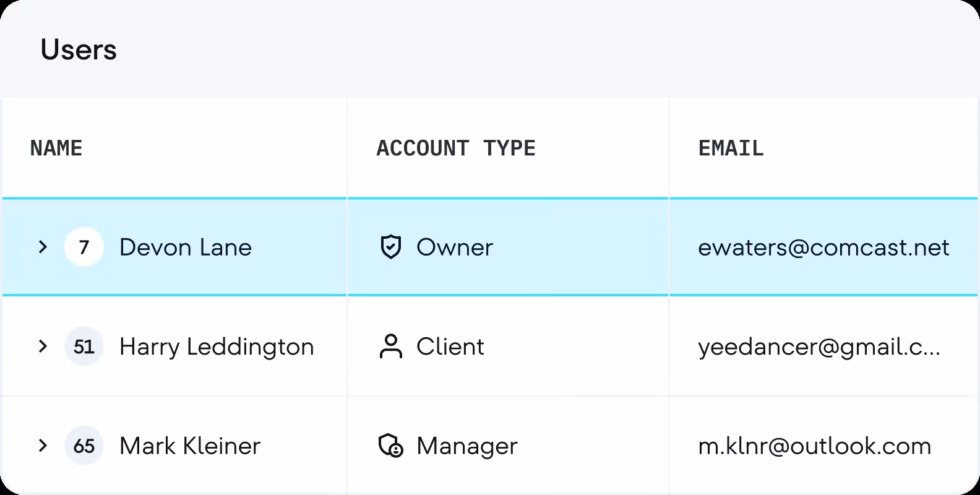This screenshot has width=980, height=495.
Task: Select the Harry Leddington name
Action: [x=217, y=346]
